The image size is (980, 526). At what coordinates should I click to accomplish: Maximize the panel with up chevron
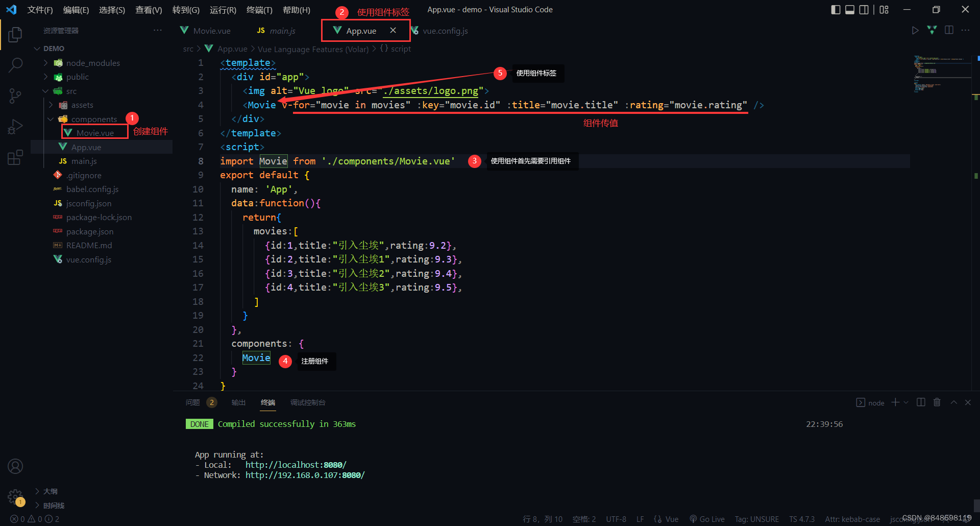click(x=953, y=402)
